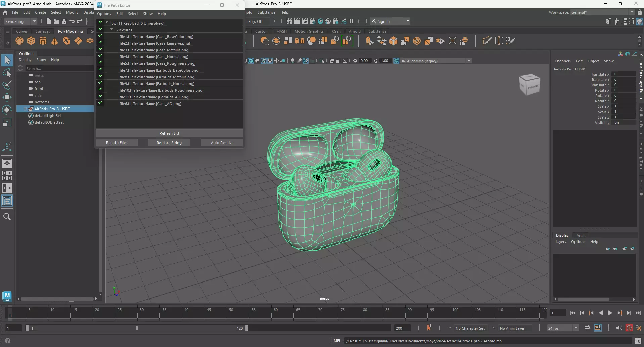Create a Polygon Cube from the shelf
This screenshot has height=347, width=644.
(x=31, y=41)
